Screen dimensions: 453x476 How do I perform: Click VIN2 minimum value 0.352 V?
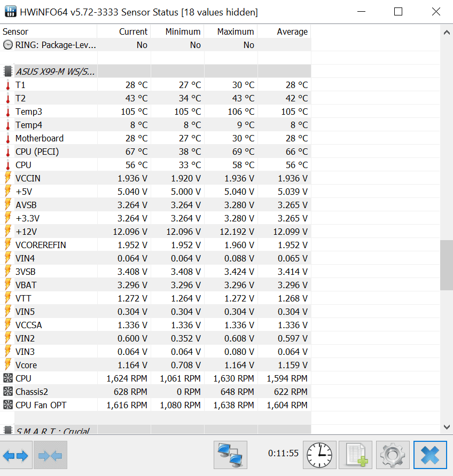click(186, 338)
